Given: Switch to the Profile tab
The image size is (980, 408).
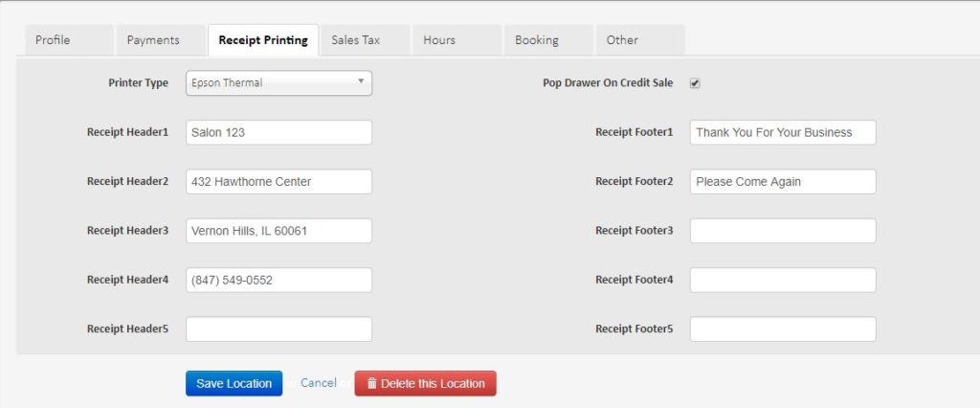Looking at the screenshot, I should click(x=53, y=40).
